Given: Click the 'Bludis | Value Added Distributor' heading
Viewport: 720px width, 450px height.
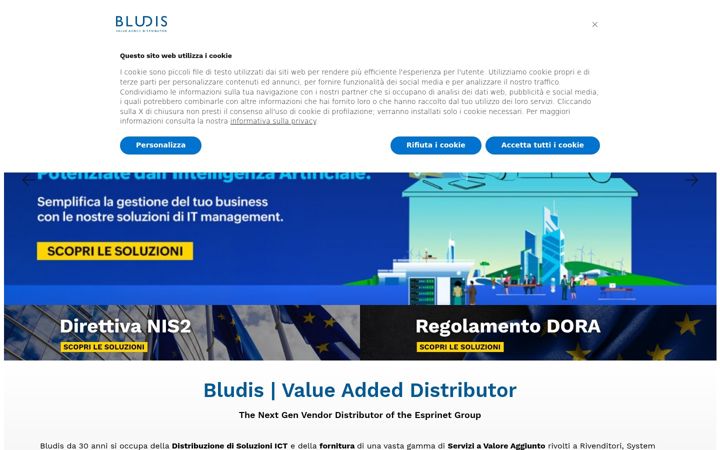Looking at the screenshot, I should [360, 390].
